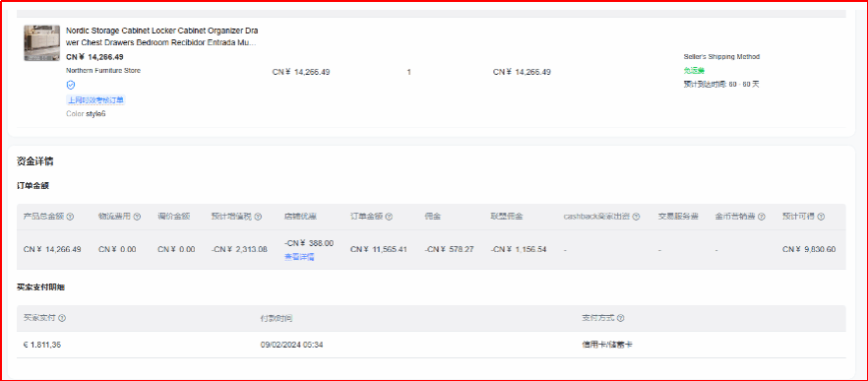Click the help icon next to 预计增值税

point(258,217)
